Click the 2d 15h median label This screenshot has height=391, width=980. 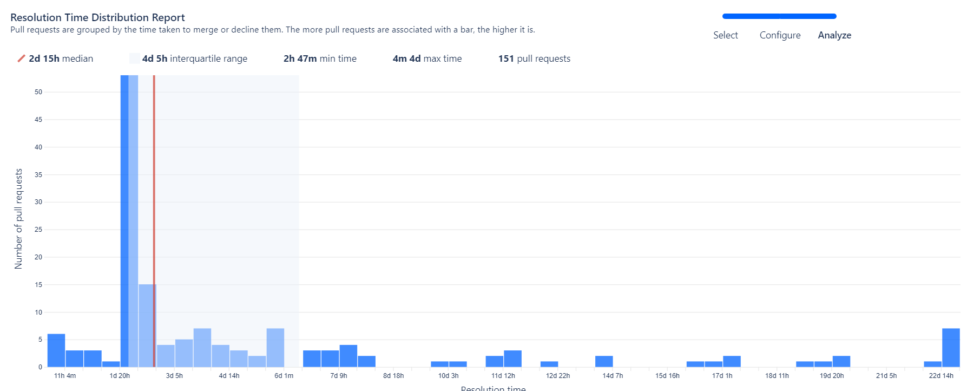[x=61, y=58]
